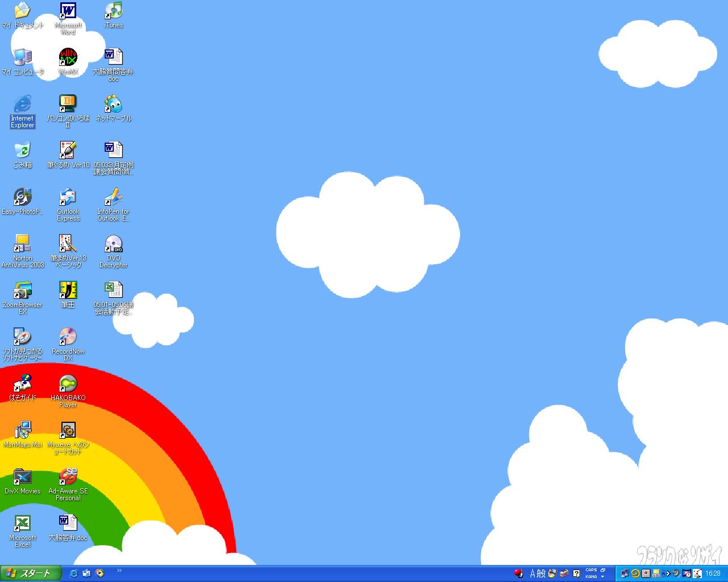The height and width of the screenshot is (582, 728).
Task: Open the language bar options arrow
Action: tap(603, 576)
